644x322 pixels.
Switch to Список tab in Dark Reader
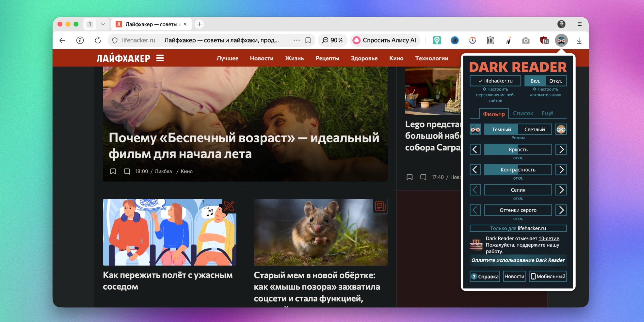tap(523, 113)
